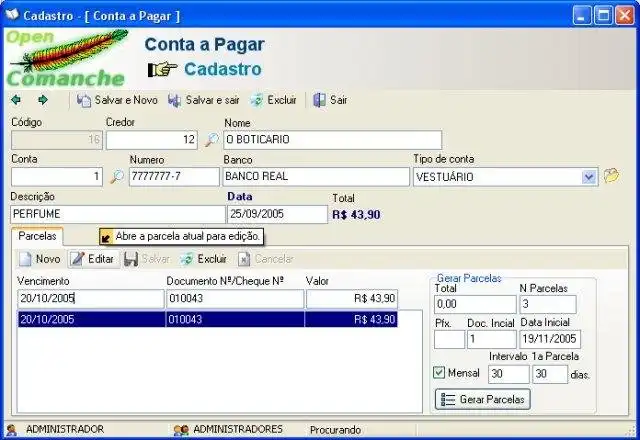Click the Documento Nº/Cheque Nº input field
640x440 pixels.
(235, 299)
